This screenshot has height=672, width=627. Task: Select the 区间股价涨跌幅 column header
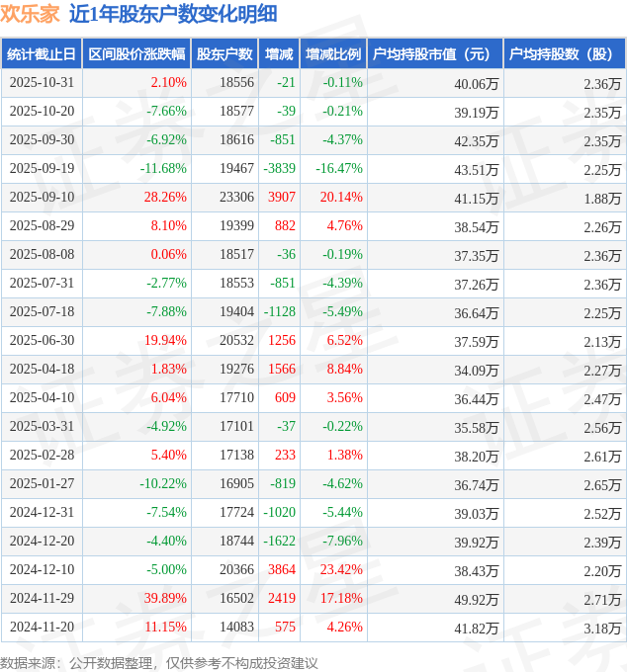click(x=135, y=54)
